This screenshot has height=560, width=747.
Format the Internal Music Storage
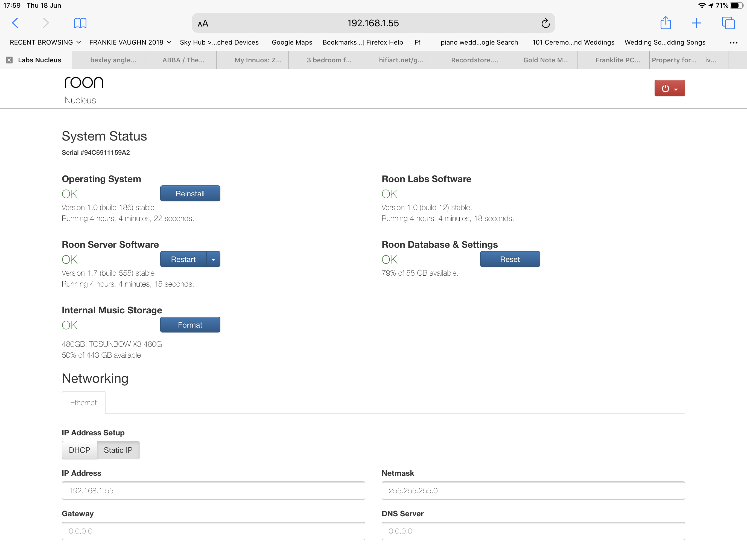(x=190, y=325)
